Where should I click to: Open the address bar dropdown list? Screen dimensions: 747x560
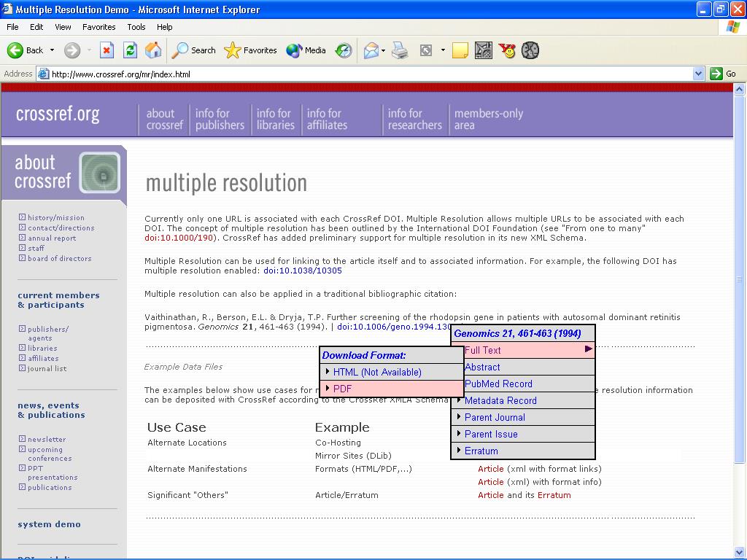tap(698, 74)
